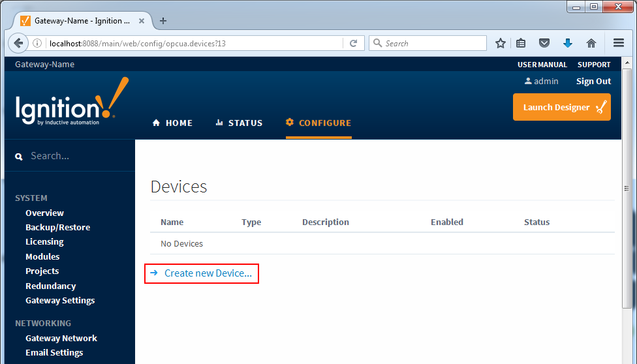This screenshot has height=364, width=637.
Task: Open the browser hamburger menu
Action: coord(619,43)
